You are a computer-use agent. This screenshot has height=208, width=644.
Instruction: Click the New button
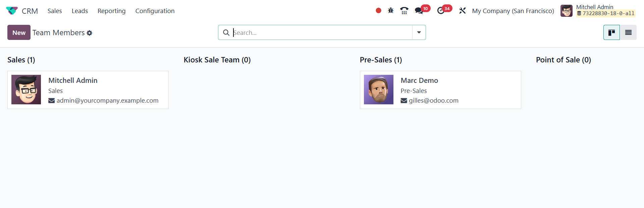[19, 33]
